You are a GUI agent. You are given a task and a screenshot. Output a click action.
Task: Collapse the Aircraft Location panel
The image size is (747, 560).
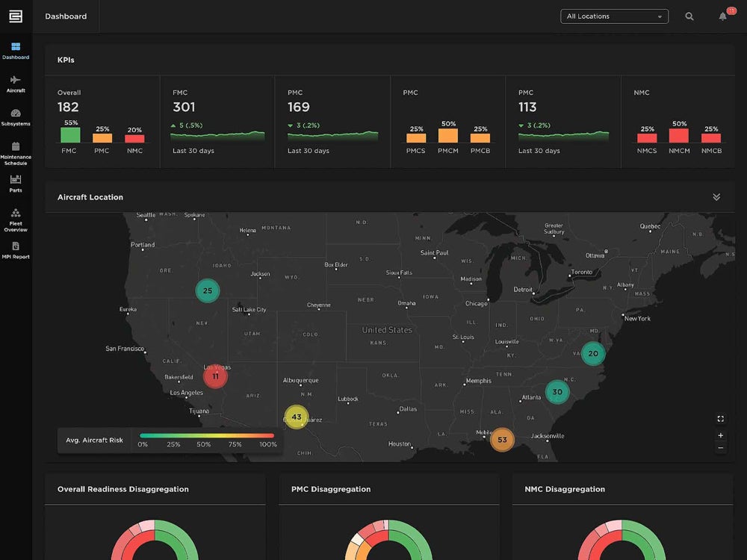pos(716,197)
